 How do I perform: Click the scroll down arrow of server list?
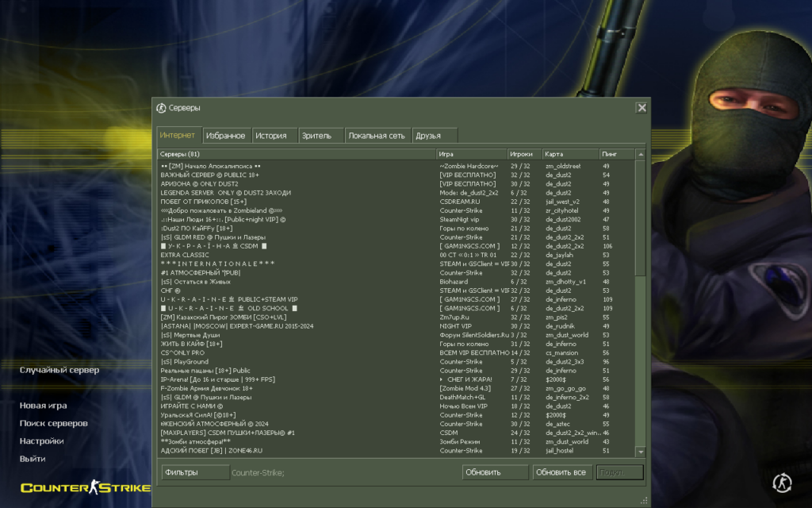pos(641,452)
